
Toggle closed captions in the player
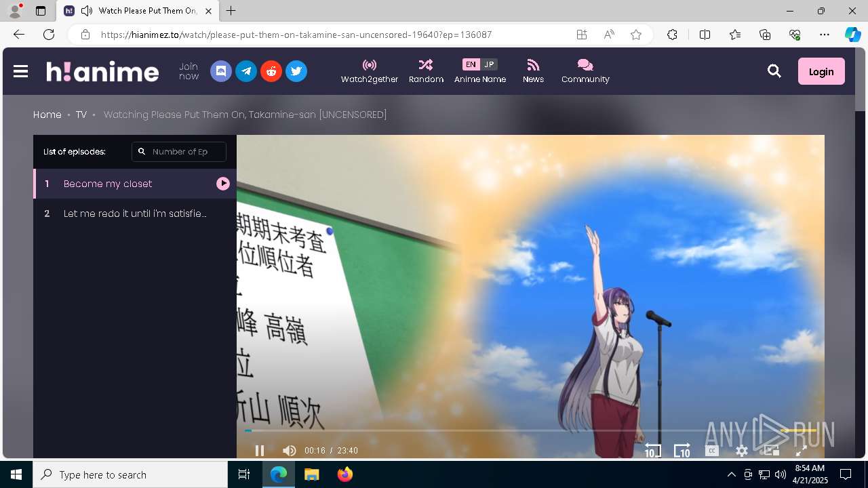pos(712,450)
